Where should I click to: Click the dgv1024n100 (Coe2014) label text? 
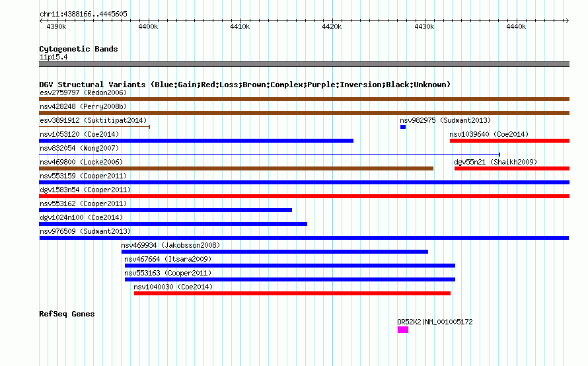click(x=81, y=217)
